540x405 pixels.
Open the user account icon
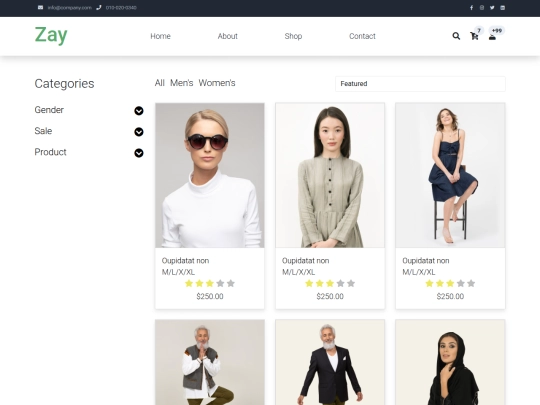[x=492, y=37]
